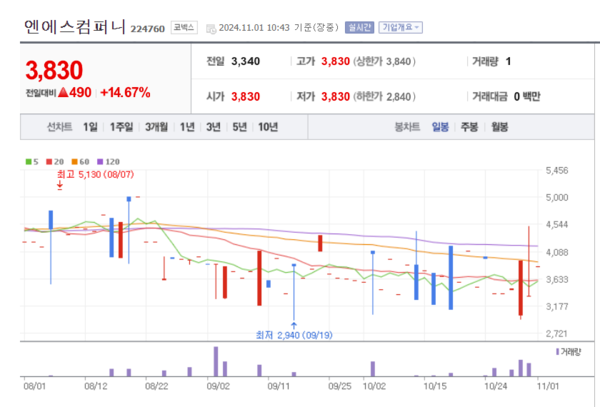Click the +14.67% change rate
The width and height of the screenshot is (600, 407).
tap(125, 93)
